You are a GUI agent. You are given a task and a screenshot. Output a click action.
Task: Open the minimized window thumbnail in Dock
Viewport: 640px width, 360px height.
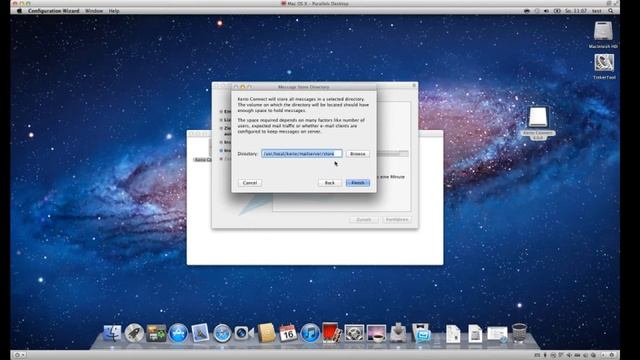pyautogui.click(x=497, y=334)
